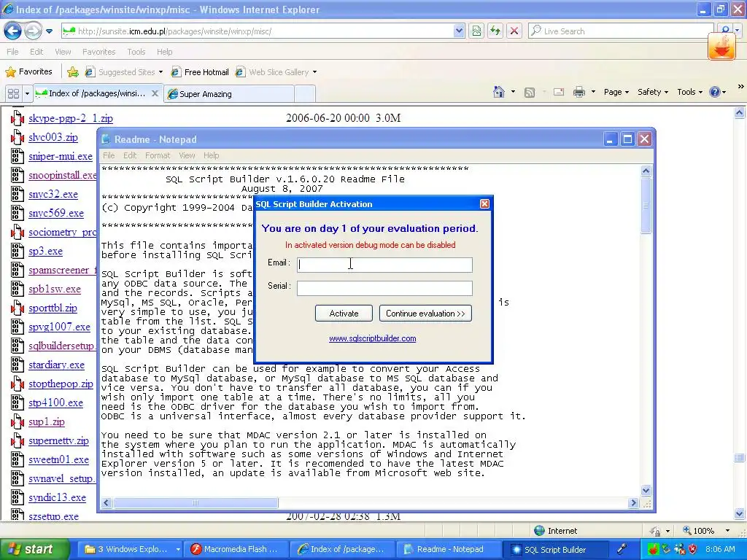Click the Favorites star icon
This screenshot has width=747, height=560.
click(10, 72)
